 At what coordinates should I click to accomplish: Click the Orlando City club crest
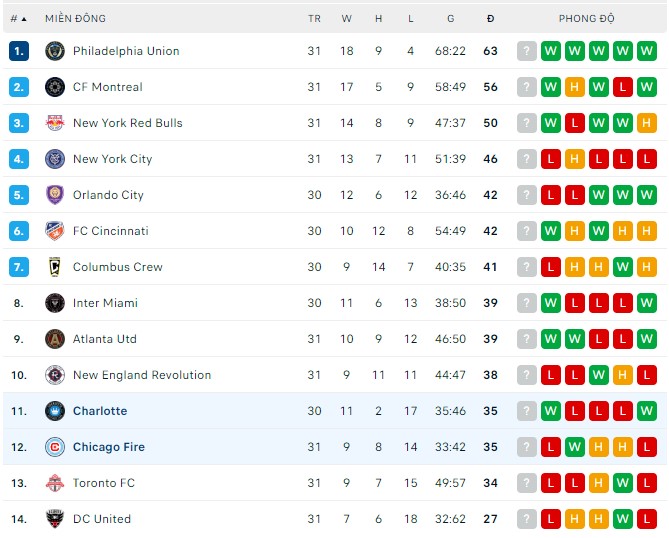tap(55, 195)
